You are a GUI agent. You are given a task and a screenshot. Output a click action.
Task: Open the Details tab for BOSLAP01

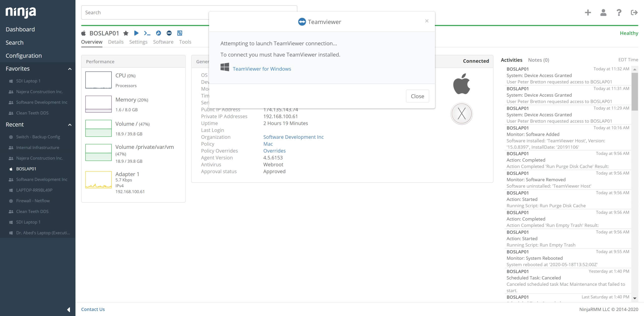pyautogui.click(x=116, y=42)
